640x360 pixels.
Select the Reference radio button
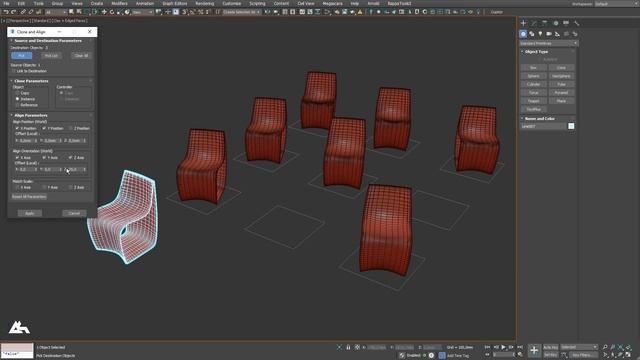17,105
